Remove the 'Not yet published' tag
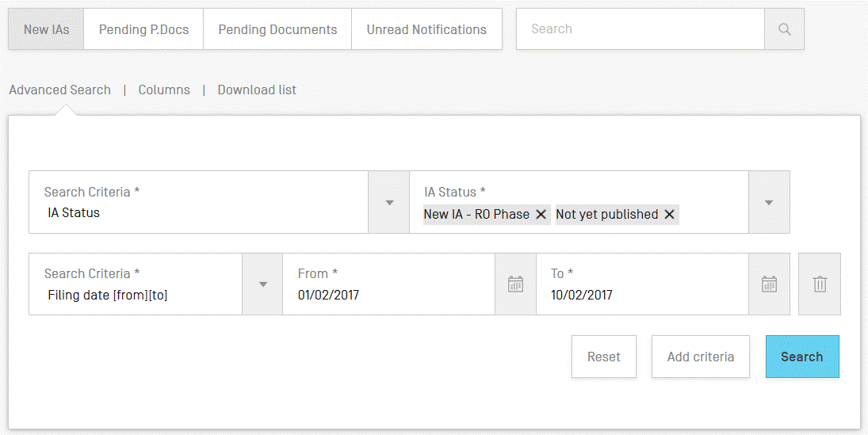This screenshot has height=435, width=868. coord(669,214)
